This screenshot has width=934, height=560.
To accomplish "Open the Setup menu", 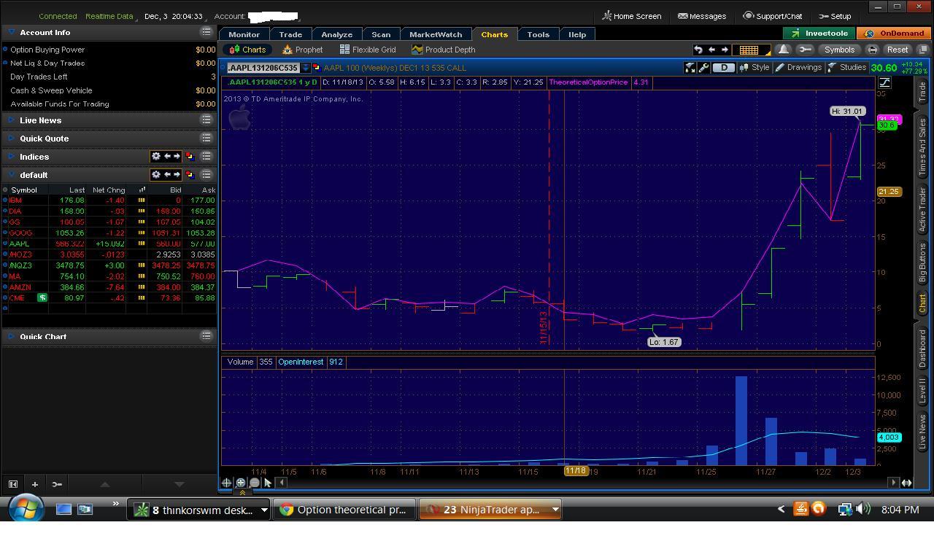I will pos(835,16).
